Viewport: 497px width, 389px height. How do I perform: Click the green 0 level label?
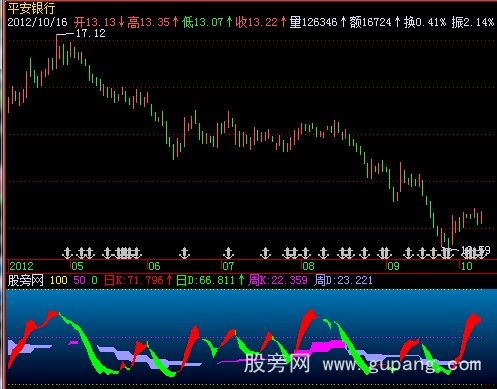click(x=95, y=280)
